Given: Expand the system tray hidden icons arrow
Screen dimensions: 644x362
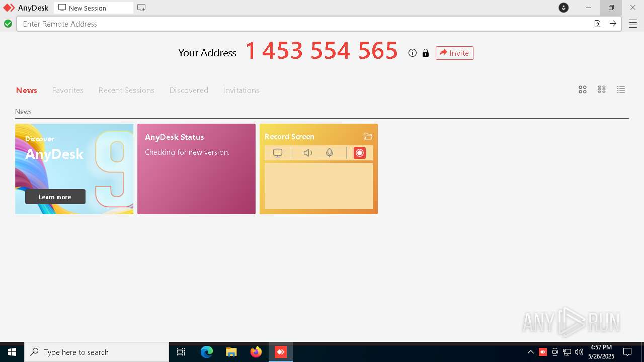Looking at the screenshot, I should tap(531, 352).
